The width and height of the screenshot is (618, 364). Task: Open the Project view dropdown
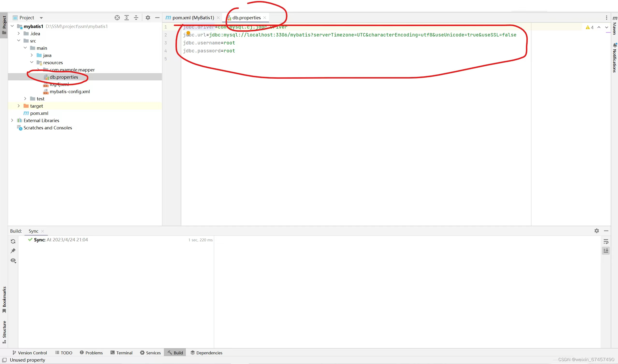[x=41, y=18]
